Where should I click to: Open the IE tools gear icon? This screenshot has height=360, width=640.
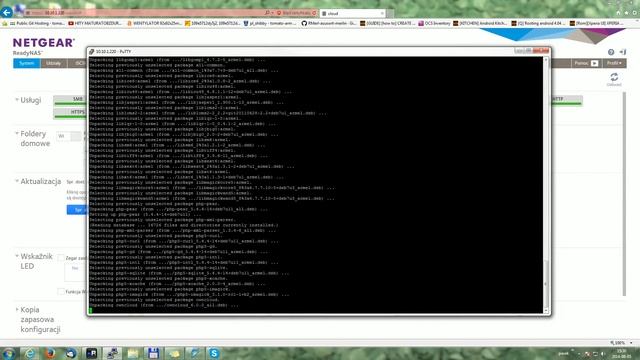pos(635,13)
